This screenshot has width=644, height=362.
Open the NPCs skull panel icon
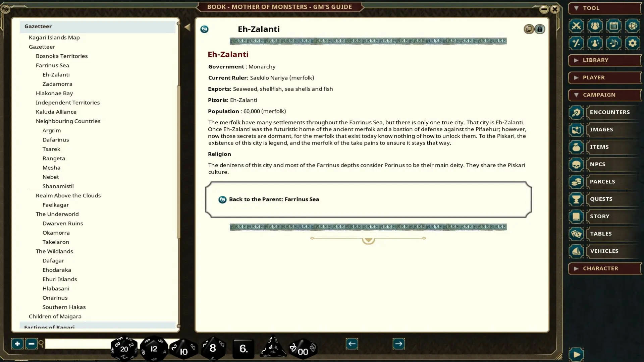click(x=576, y=164)
